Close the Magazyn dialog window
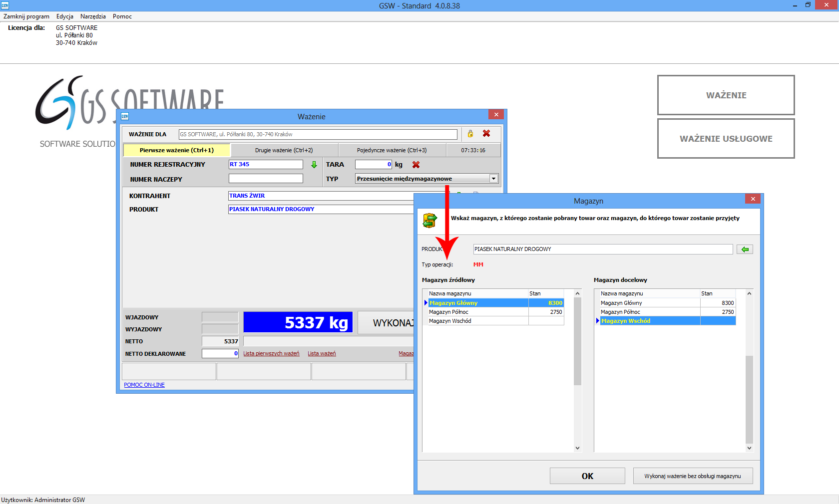The width and height of the screenshot is (839, 504). (753, 199)
